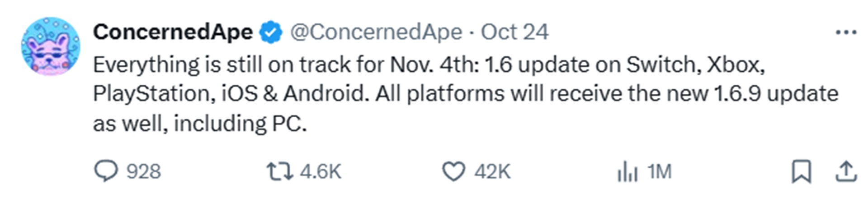Image resolution: width=868 pixels, height=198 pixels.
Task: Click the text 'as well, including PC.'
Action: [200, 123]
